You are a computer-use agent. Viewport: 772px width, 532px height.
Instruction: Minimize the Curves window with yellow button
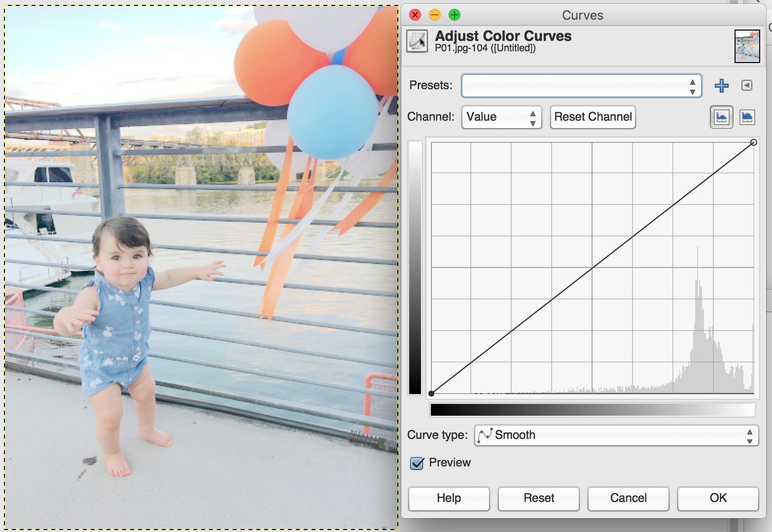(x=435, y=15)
